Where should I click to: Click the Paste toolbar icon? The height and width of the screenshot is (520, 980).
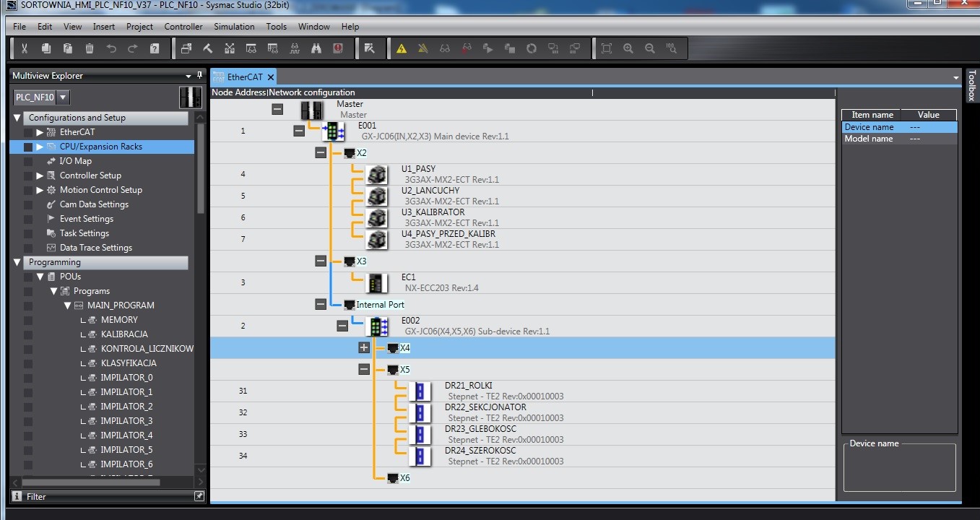click(x=68, y=48)
